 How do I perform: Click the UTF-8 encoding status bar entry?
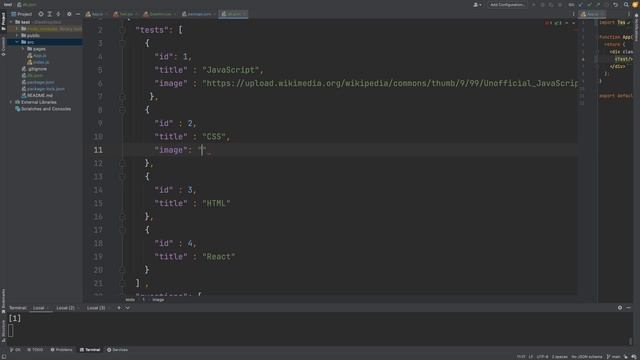coord(542,357)
